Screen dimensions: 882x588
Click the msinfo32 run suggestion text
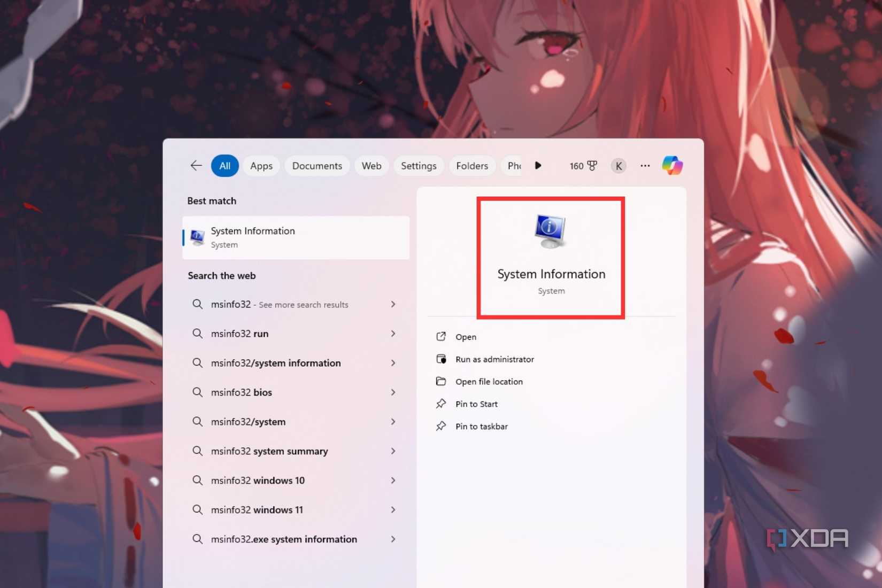[239, 334]
